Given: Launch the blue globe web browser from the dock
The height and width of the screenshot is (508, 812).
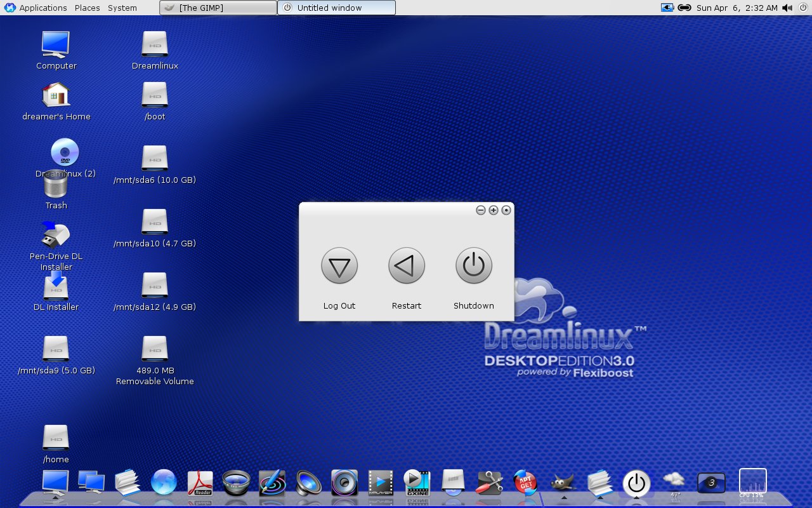Looking at the screenshot, I should tap(164, 483).
